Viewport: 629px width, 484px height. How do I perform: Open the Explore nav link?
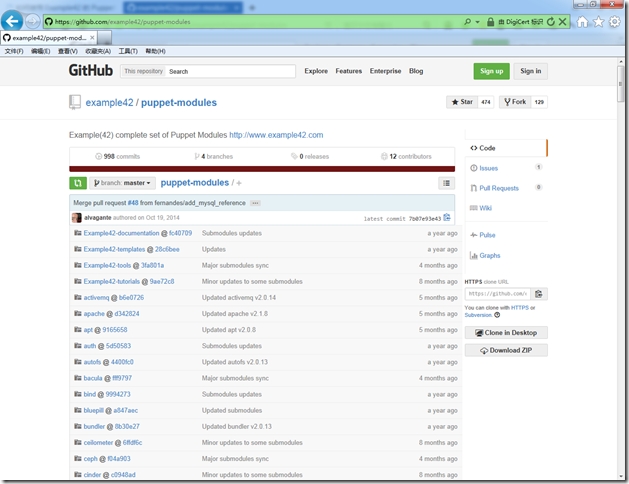[x=316, y=71]
